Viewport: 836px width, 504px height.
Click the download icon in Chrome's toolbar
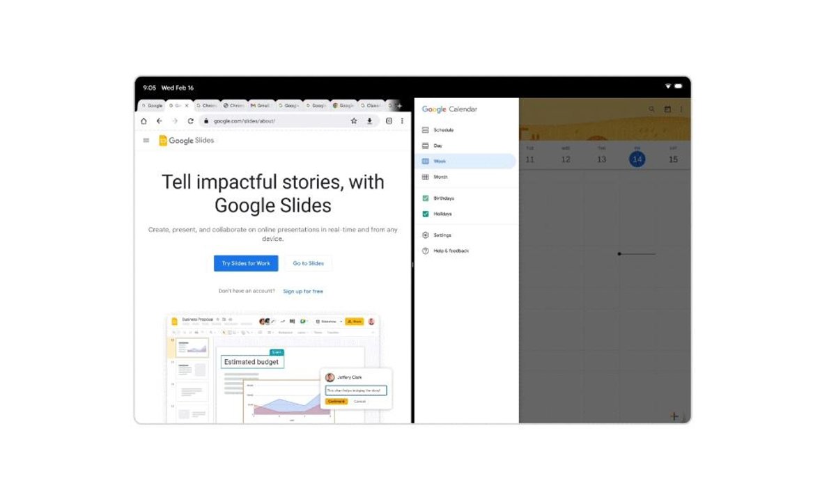[370, 121]
